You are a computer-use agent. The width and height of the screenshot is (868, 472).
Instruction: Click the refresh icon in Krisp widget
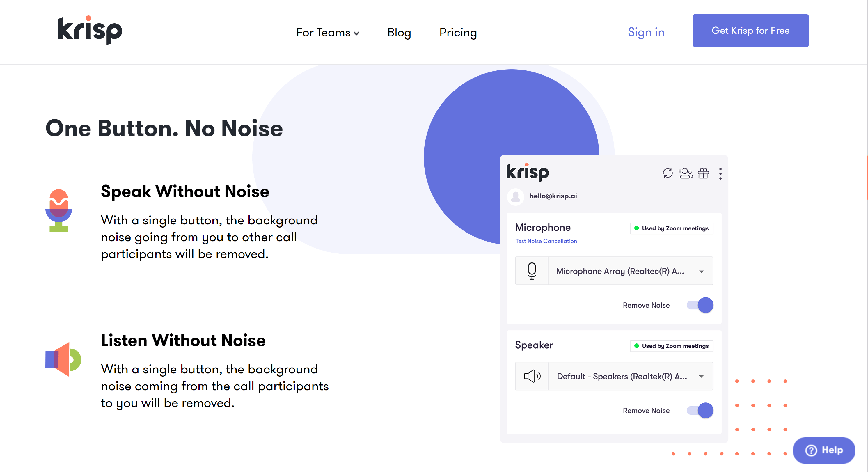pos(667,173)
